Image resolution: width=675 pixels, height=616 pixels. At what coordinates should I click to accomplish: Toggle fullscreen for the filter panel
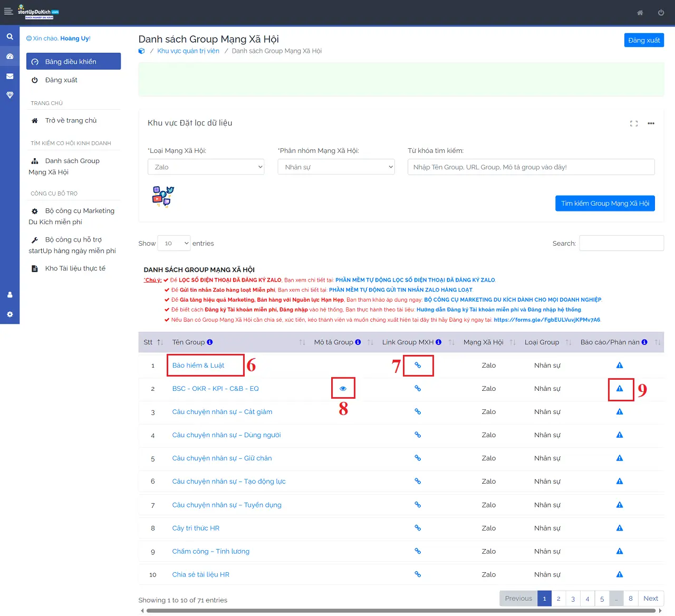634,123
